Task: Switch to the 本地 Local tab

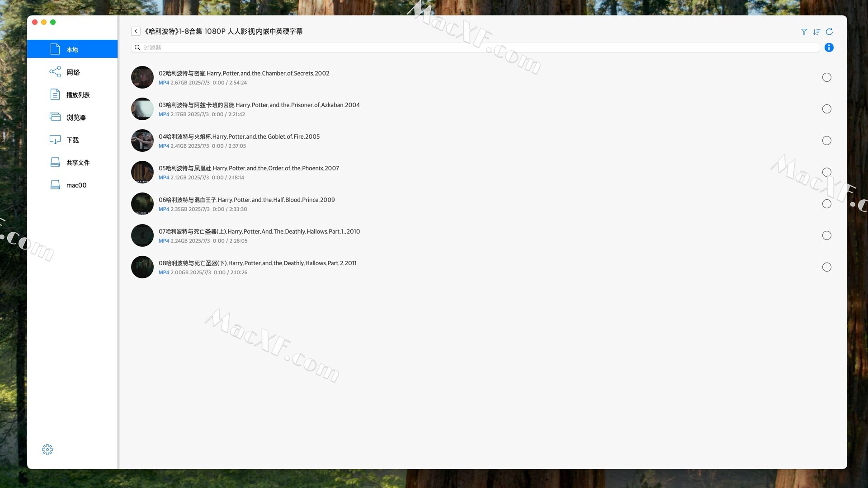Action: [x=72, y=49]
